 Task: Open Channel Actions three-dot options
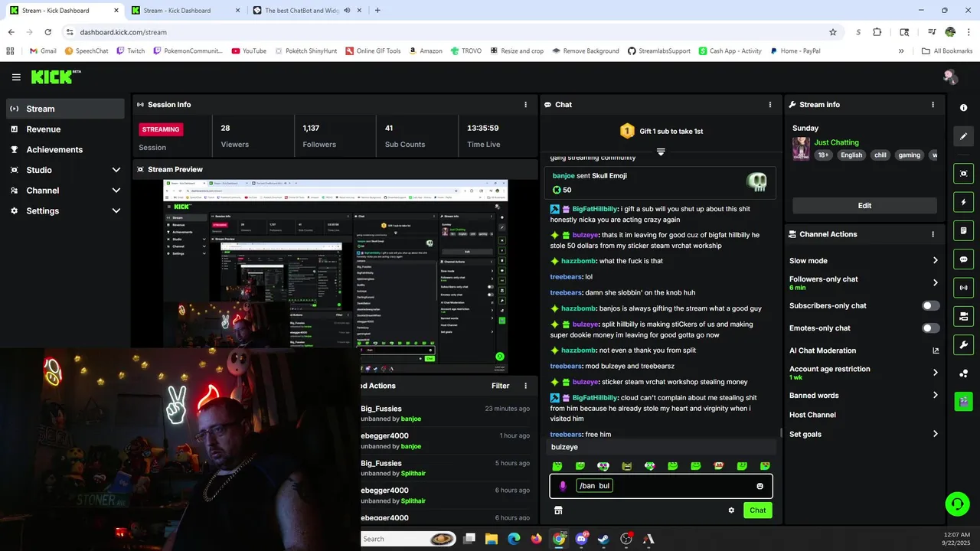click(x=933, y=234)
